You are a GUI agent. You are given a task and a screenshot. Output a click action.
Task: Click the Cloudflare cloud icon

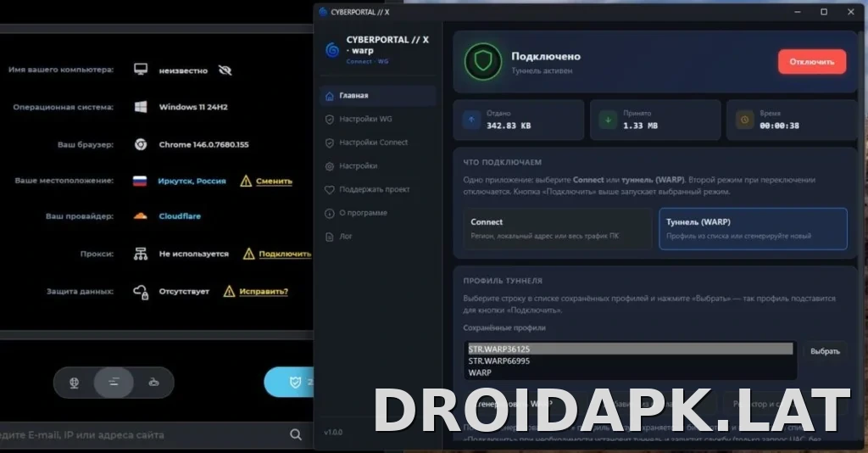[141, 216]
